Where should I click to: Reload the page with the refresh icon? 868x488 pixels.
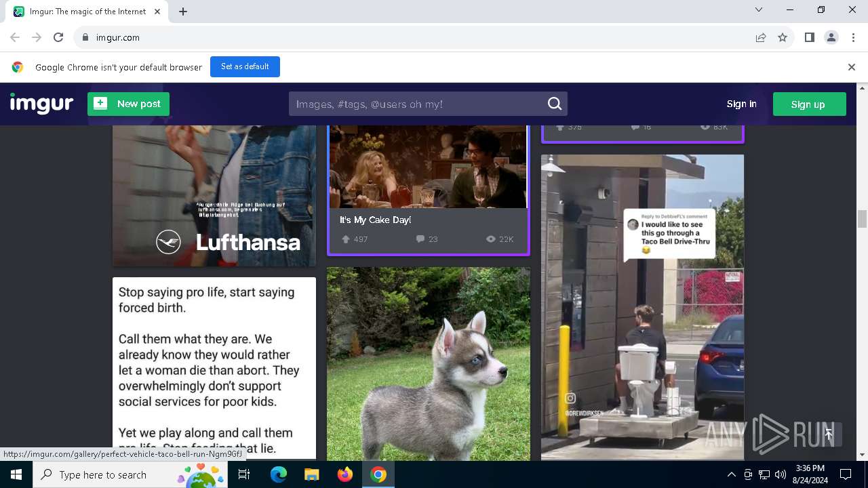(x=58, y=37)
